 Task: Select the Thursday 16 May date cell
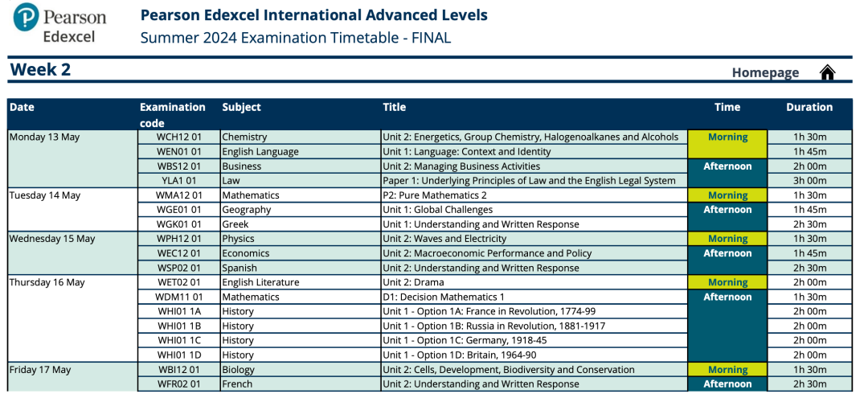click(72, 318)
